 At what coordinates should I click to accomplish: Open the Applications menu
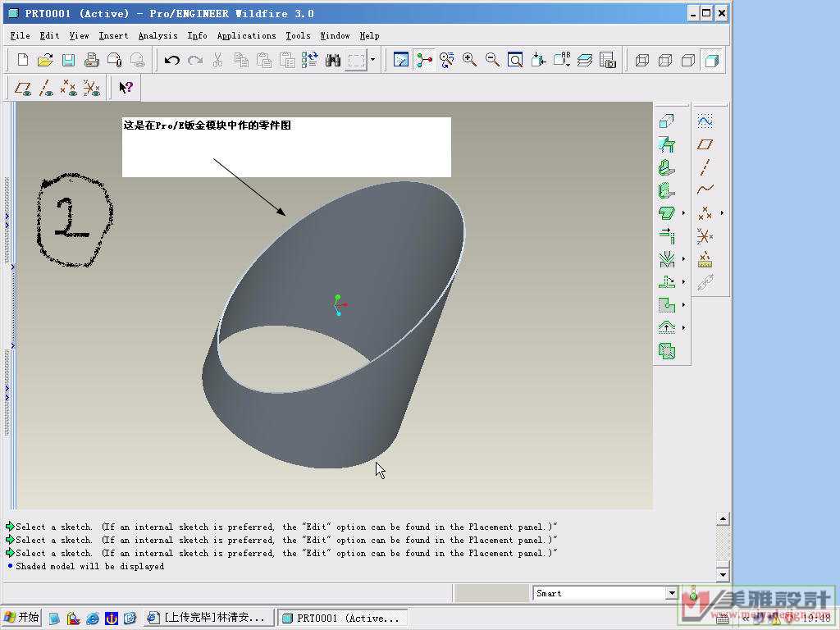(x=246, y=36)
